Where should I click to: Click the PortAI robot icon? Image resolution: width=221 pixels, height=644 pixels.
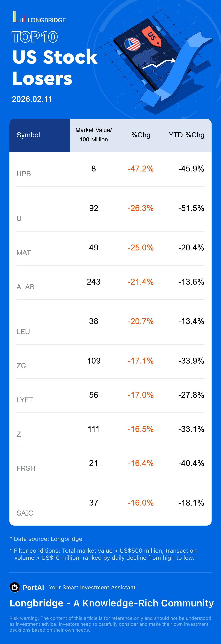[x=15, y=587]
